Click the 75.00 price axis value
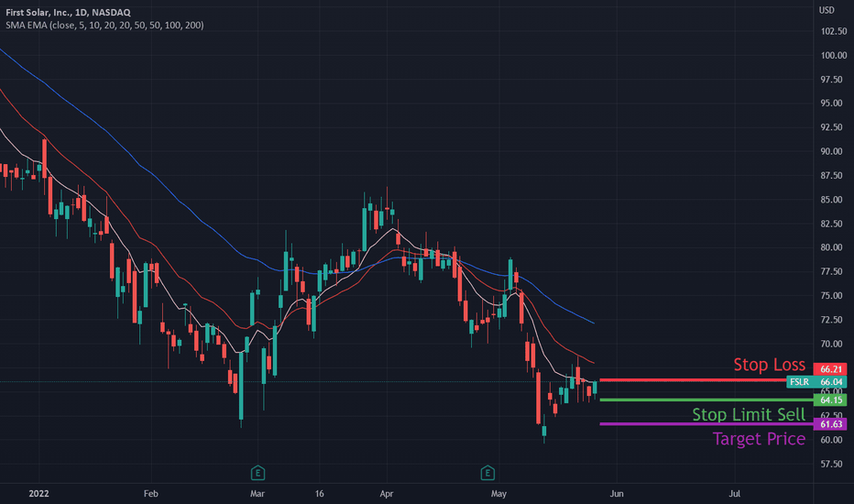854x504 pixels. [x=833, y=296]
